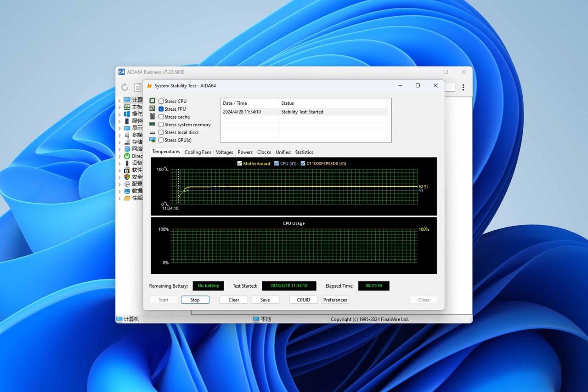
Task: Select the 显示 display icon in the tree
Action: coord(127,128)
